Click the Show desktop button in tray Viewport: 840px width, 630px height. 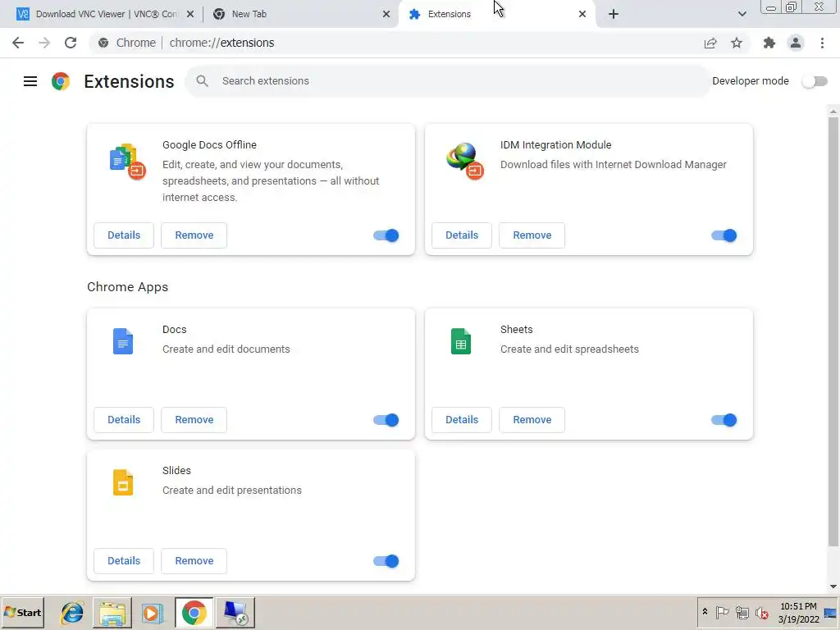click(x=831, y=613)
